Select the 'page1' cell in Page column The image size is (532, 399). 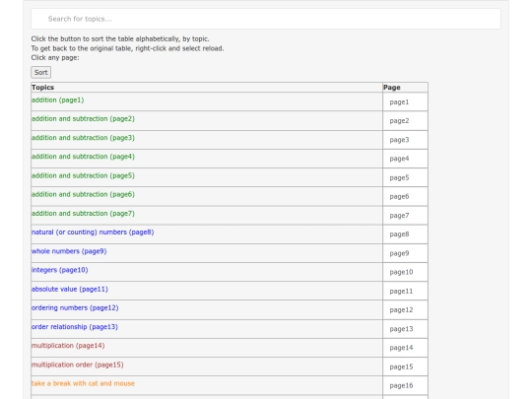405,101
